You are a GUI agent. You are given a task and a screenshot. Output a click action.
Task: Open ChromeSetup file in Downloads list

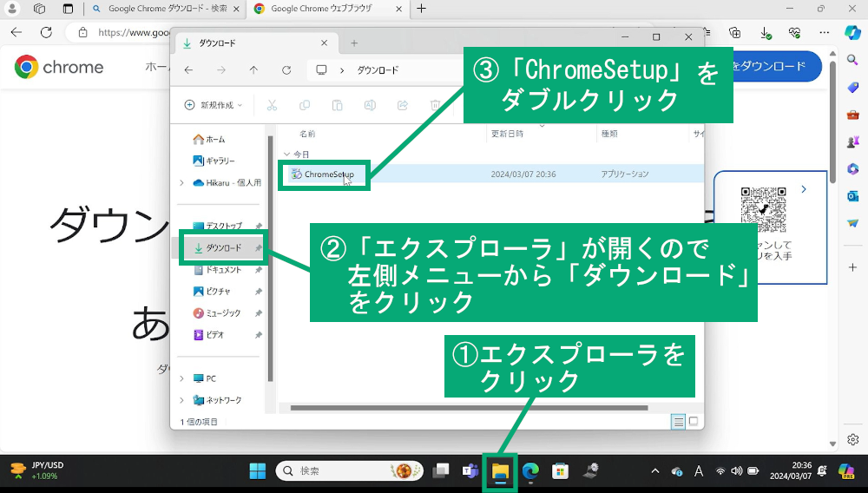point(329,174)
